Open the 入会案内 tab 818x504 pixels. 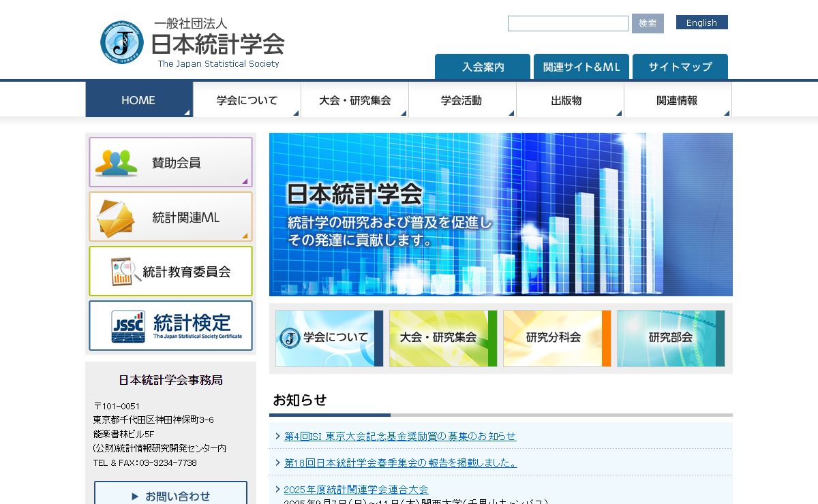pos(483,67)
